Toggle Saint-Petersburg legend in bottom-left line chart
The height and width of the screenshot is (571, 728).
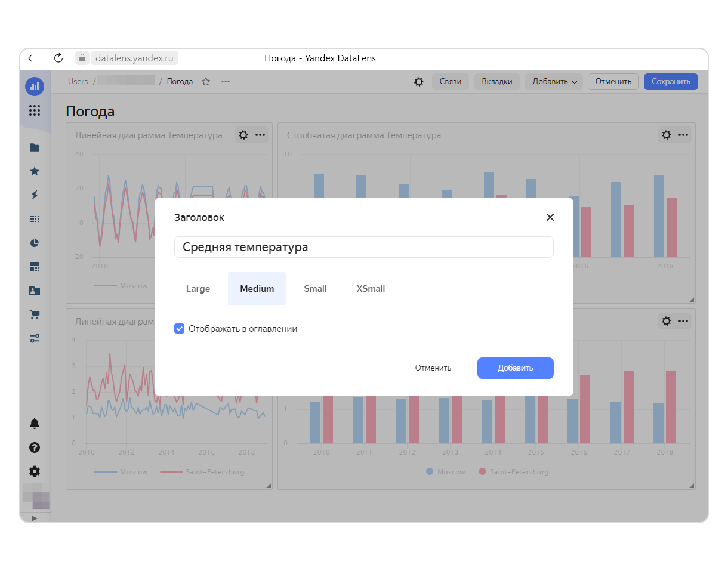(202, 472)
